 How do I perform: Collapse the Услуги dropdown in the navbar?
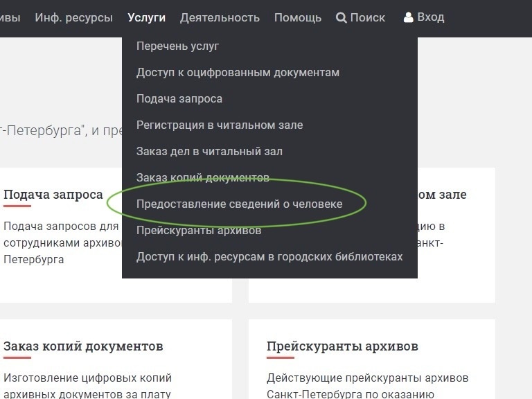146,17
